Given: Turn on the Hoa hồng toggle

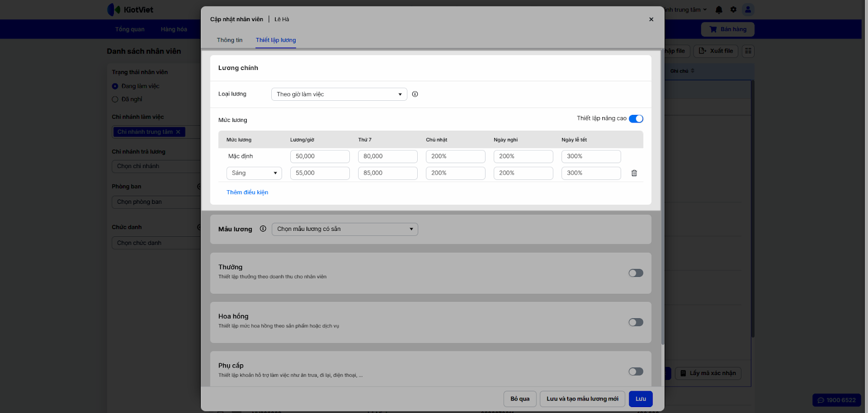Looking at the screenshot, I should point(636,322).
